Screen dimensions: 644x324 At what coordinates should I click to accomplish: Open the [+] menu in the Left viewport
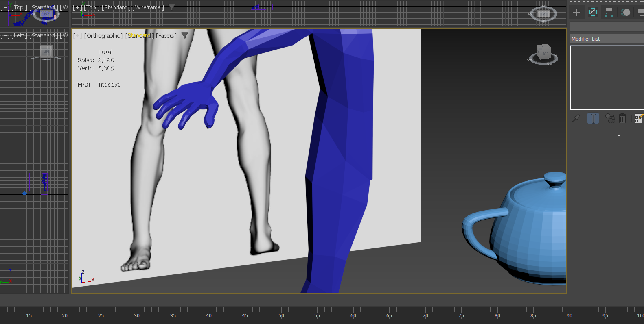pyautogui.click(x=5, y=35)
